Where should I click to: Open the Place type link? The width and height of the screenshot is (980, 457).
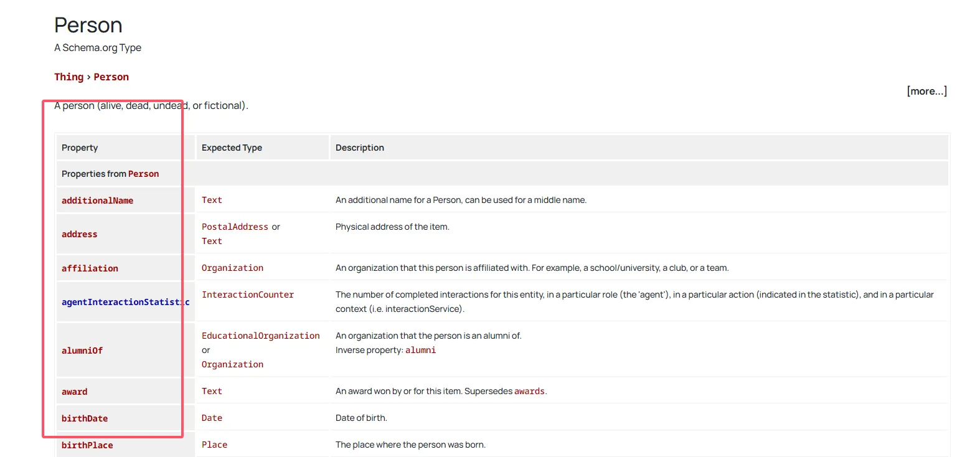tap(214, 445)
